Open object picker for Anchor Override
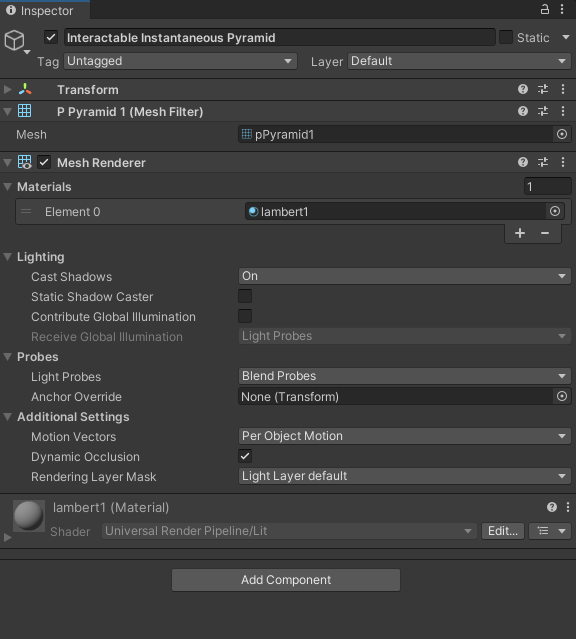This screenshot has height=639, width=576. 562,396
